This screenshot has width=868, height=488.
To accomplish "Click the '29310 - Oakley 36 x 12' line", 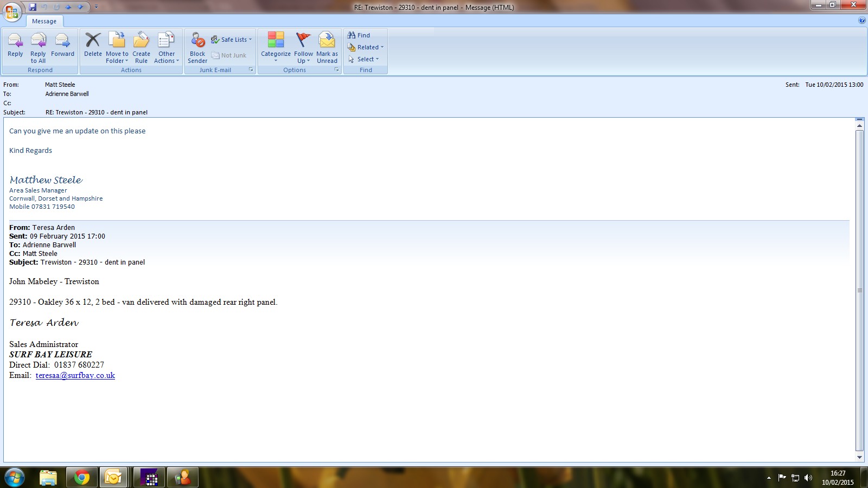I will [143, 302].
